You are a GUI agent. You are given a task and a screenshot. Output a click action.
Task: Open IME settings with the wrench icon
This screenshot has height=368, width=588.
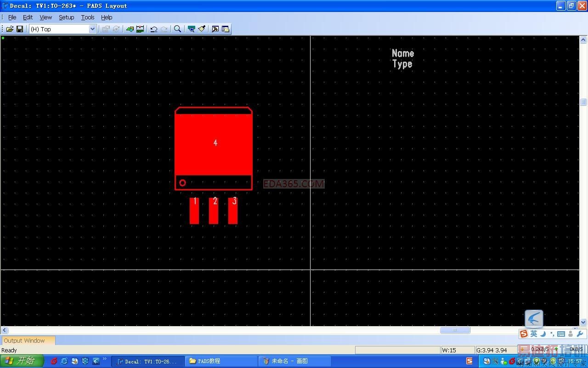(580, 334)
